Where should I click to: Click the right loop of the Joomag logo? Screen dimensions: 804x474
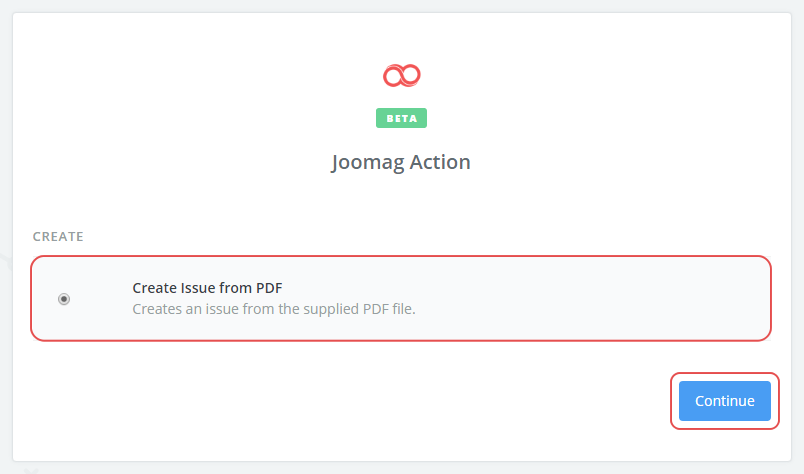pyautogui.click(x=410, y=75)
